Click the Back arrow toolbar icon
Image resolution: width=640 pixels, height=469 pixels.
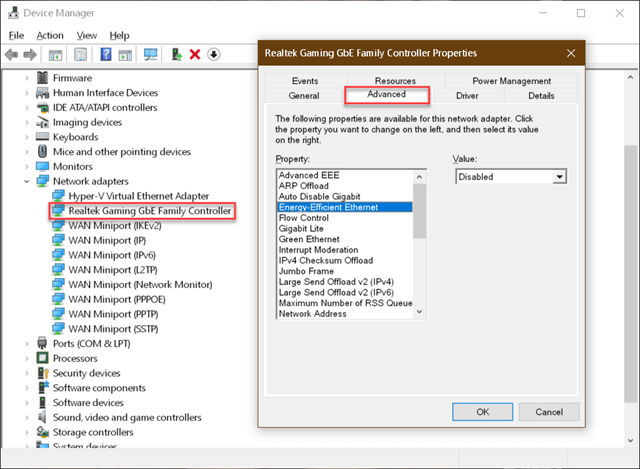tap(11, 54)
